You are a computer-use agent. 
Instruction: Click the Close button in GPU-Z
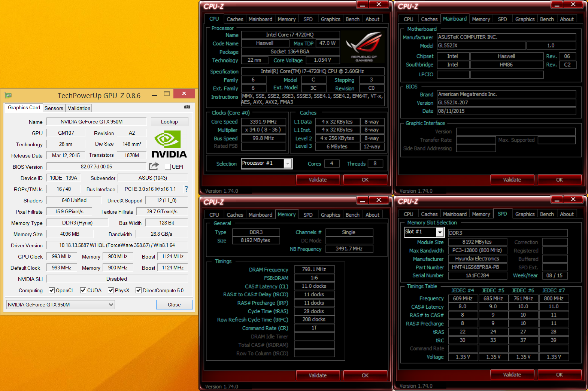[x=174, y=305]
